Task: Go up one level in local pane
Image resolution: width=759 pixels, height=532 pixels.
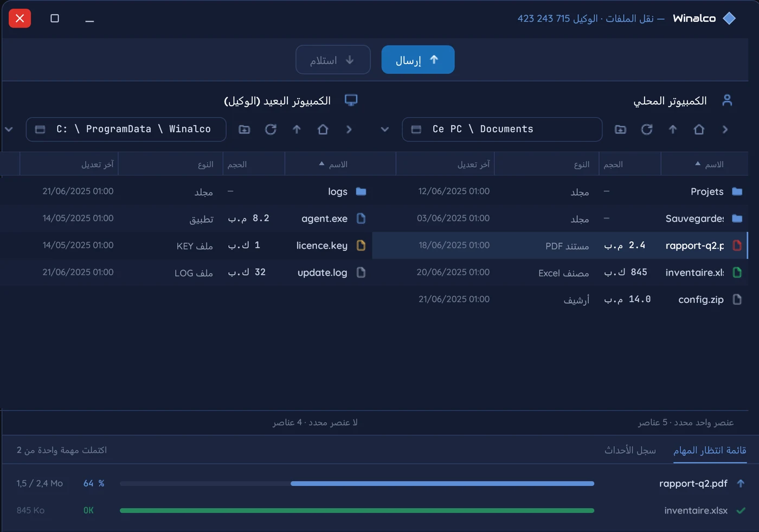Action: [673, 130]
